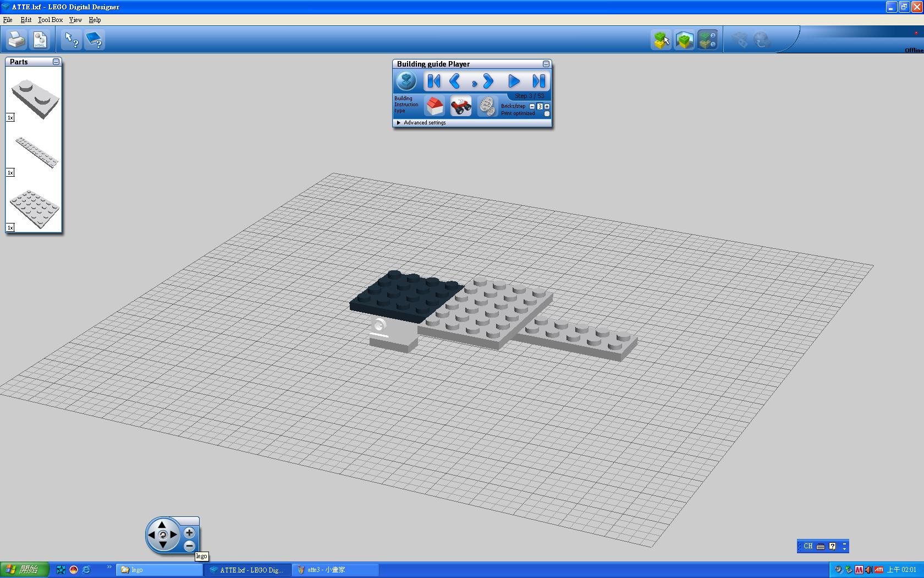
Task: Reset camera view with center button
Action: tap(162, 535)
